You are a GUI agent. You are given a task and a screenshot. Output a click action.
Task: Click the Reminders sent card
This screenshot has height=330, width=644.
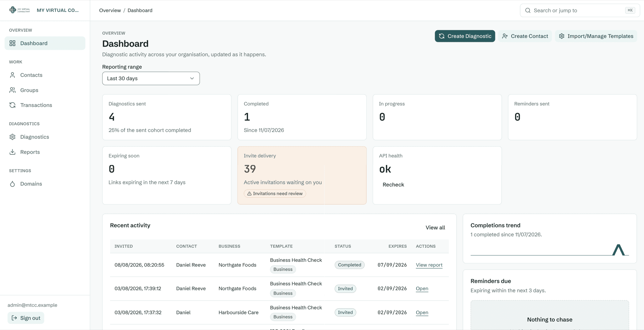(x=572, y=117)
